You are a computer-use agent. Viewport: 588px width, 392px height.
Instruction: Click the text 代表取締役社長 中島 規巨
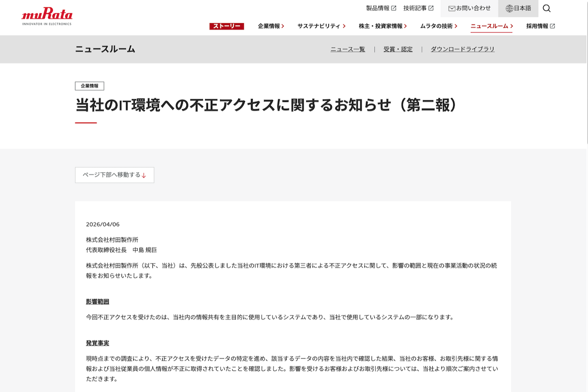pos(121,250)
